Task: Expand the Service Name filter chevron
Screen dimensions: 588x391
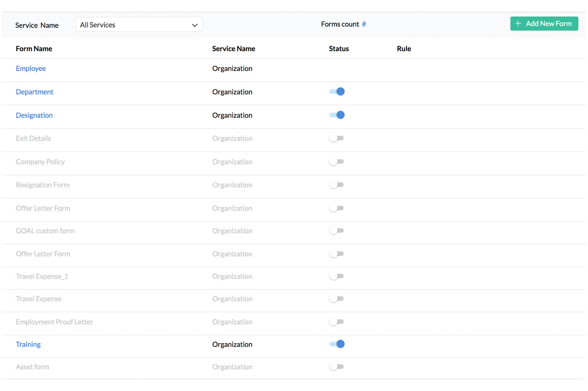Action: 195,25
